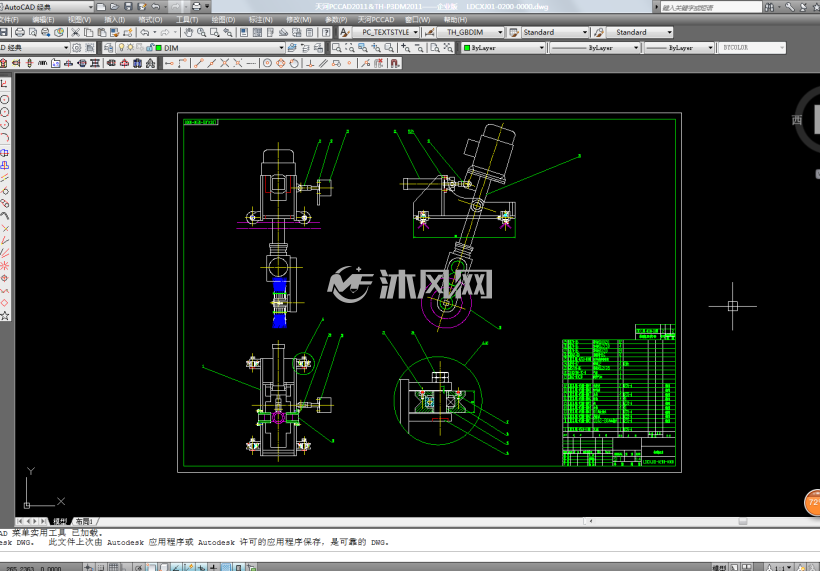Open the 编辑(E) menu
The width and height of the screenshot is (820, 571).
tap(43, 19)
